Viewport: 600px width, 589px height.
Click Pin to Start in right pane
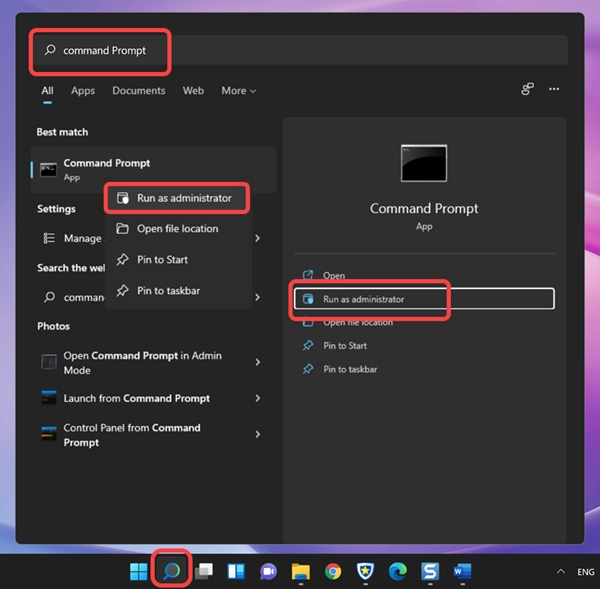[x=345, y=346]
